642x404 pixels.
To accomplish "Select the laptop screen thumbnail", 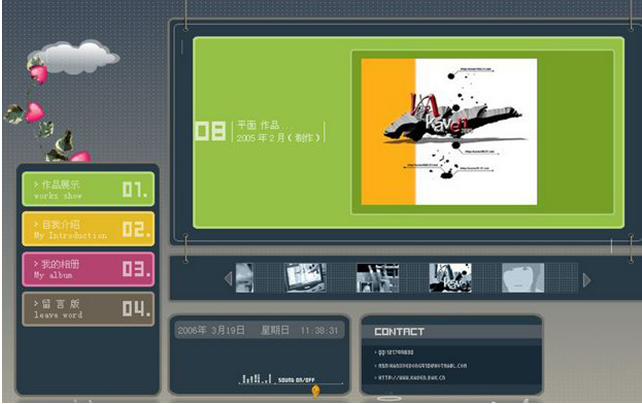I will tap(305, 278).
